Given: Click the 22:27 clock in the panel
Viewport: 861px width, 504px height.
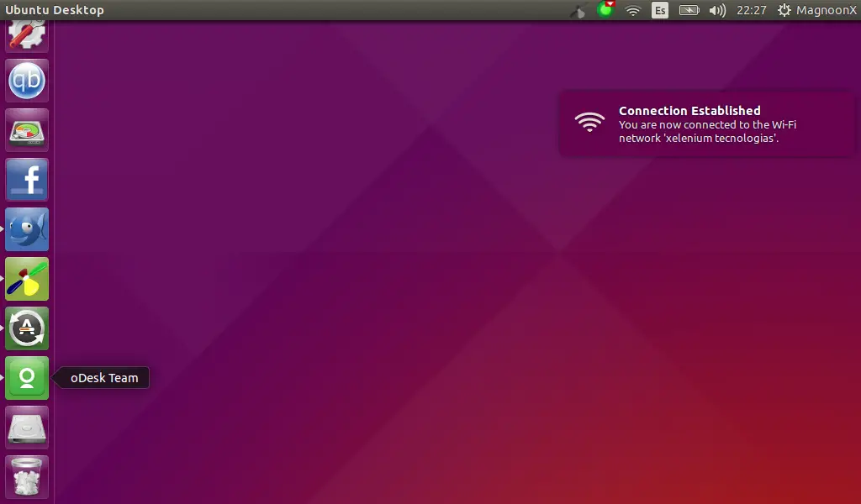Looking at the screenshot, I should pyautogui.click(x=751, y=10).
